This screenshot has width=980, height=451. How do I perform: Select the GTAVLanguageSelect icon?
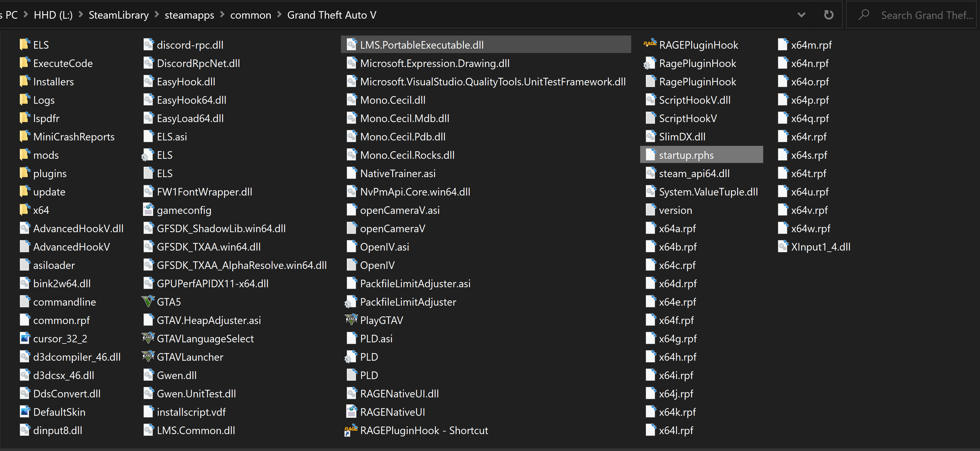148,338
